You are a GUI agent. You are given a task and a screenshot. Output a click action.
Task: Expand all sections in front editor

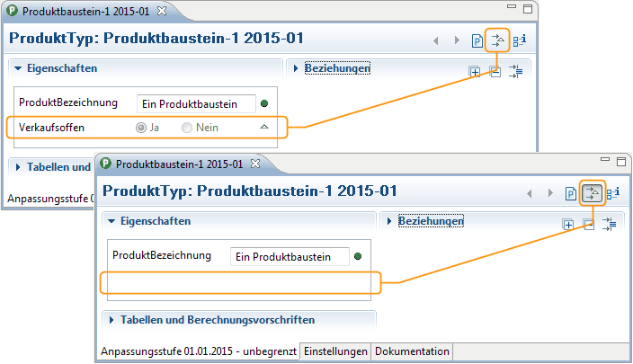[x=567, y=225]
